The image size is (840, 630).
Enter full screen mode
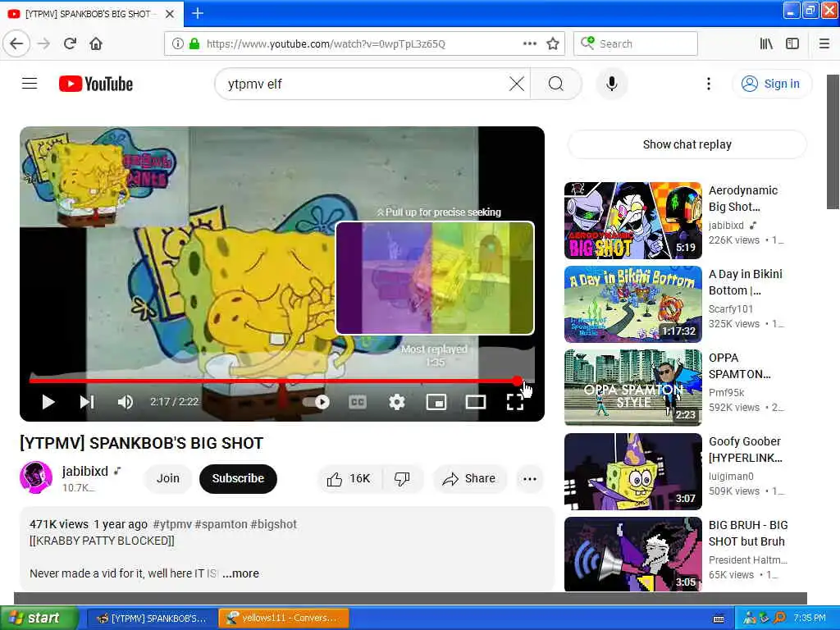pyautogui.click(x=515, y=402)
